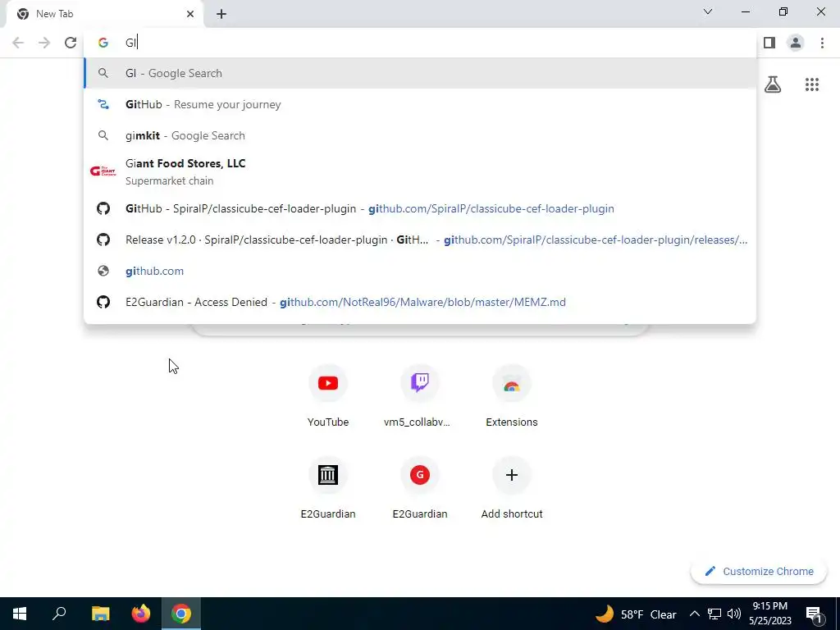Viewport: 840px width, 630px height.
Task: Open network status tray icon
Action: [714, 614]
